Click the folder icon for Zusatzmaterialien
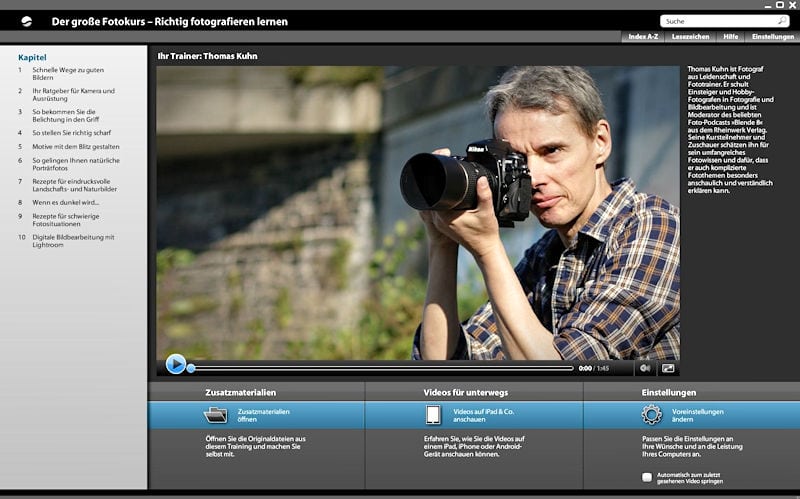The image size is (800, 499). (x=216, y=415)
